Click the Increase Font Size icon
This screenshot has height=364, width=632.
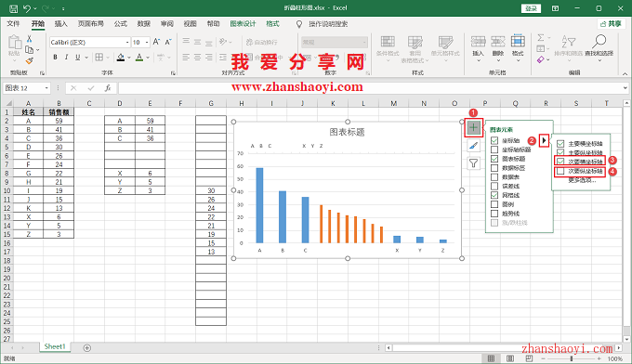point(156,42)
